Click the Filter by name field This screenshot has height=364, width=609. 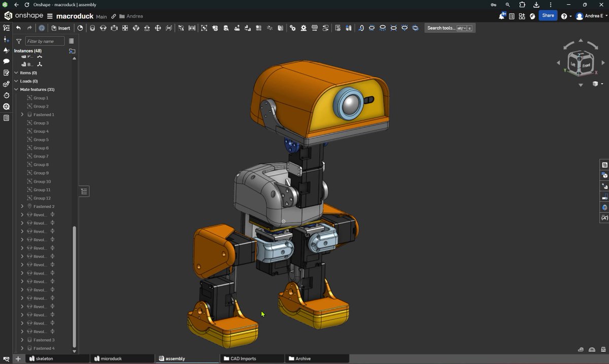(45, 41)
